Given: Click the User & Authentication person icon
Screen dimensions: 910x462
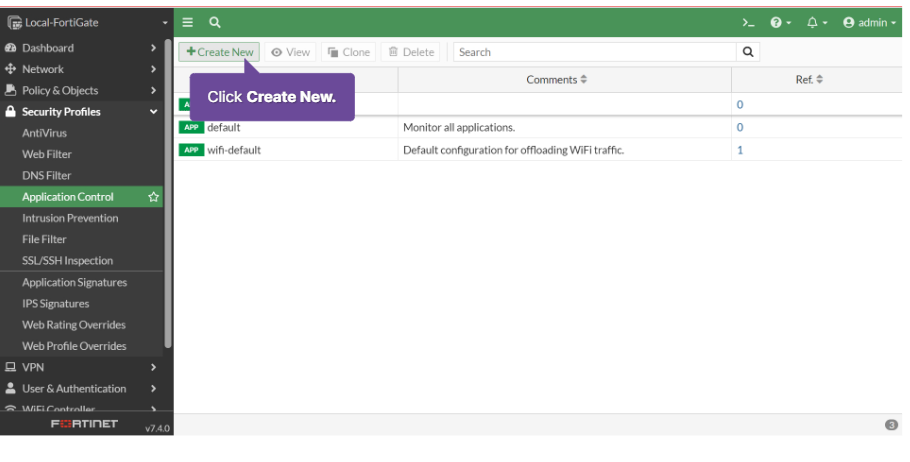Looking at the screenshot, I should (10, 388).
